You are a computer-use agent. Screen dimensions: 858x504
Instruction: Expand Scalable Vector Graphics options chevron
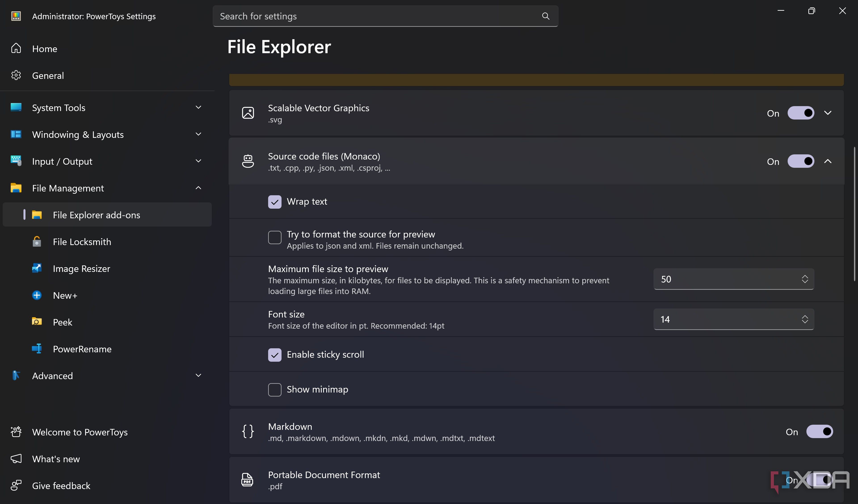pos(828,113)
